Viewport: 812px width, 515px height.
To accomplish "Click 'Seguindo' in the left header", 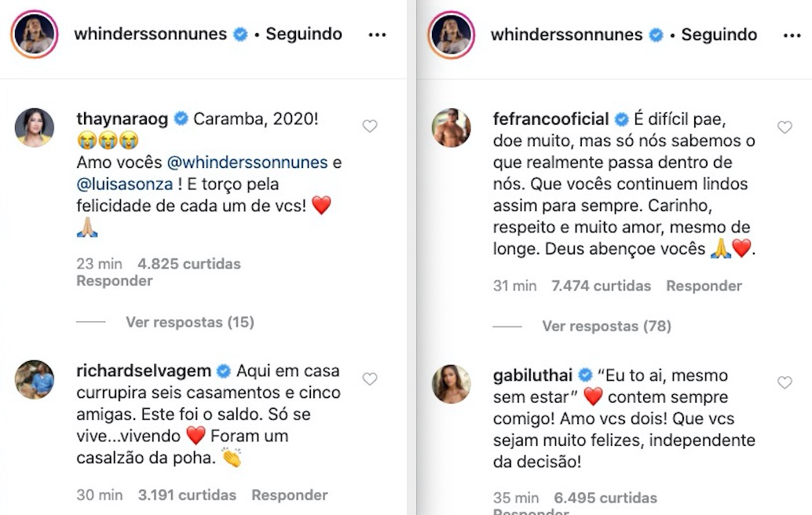I will click(304, 35).
